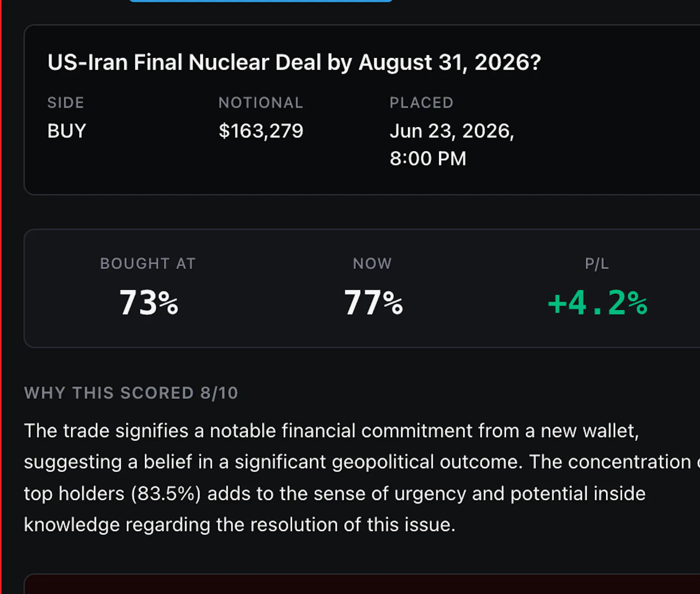The image size is (700, 594).
Task: Click the blue bar at the top
Action: (x=261, y=1)
